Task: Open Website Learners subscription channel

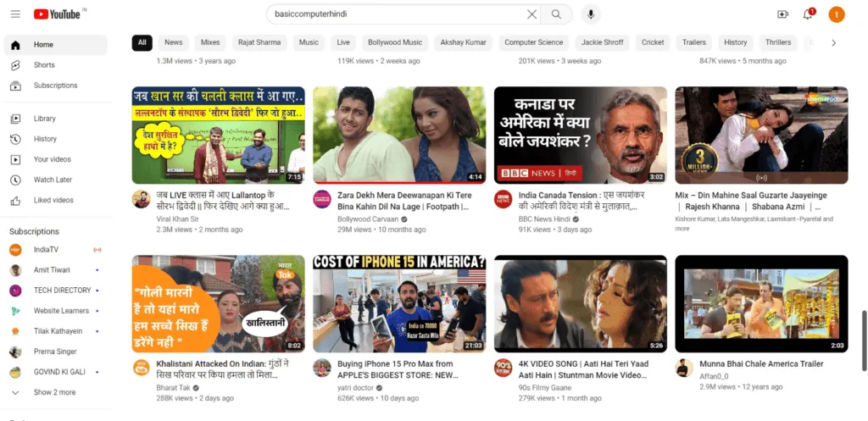Action: coord(55,311)
